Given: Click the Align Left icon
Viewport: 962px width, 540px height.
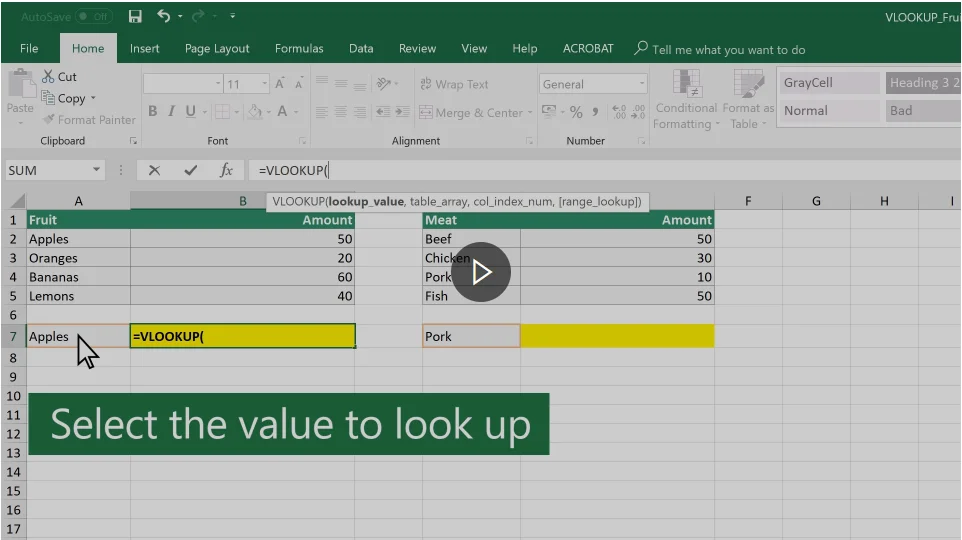Looking at the screenshot, I should [321, 112].
